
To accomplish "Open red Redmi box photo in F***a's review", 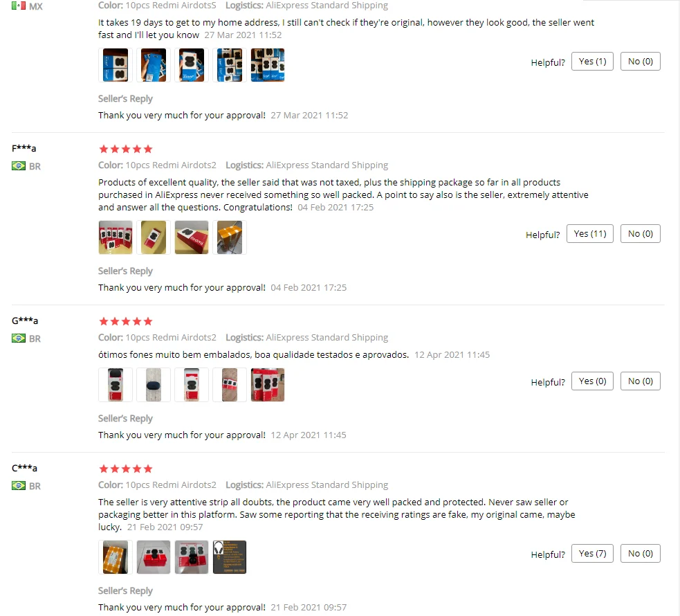I will coord(191,237).
